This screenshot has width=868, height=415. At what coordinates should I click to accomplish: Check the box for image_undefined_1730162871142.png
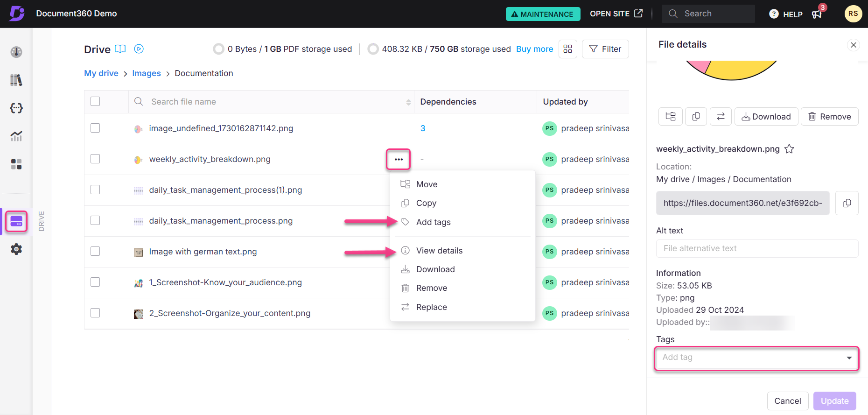pyautogui.click(x=95, y=128)
